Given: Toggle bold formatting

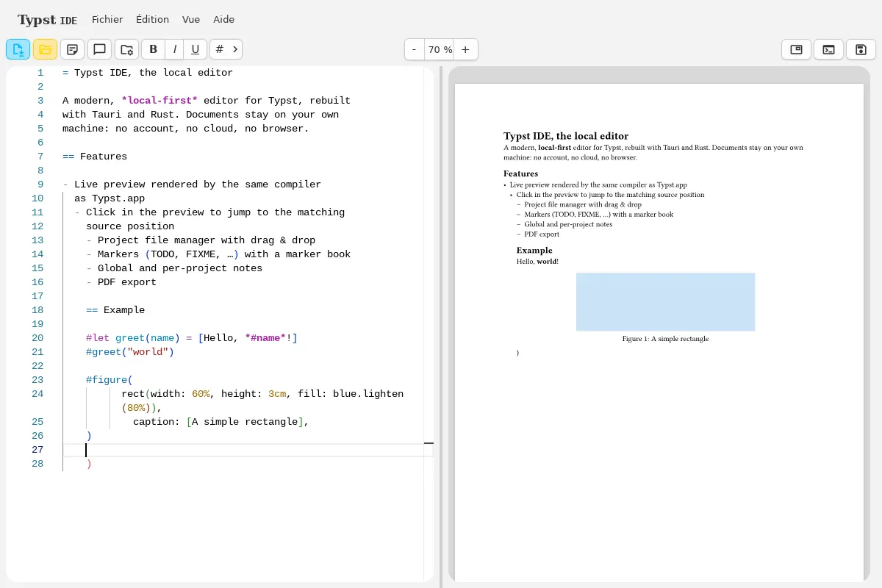Looking at the screenshot, I should (x=153, y=49).
